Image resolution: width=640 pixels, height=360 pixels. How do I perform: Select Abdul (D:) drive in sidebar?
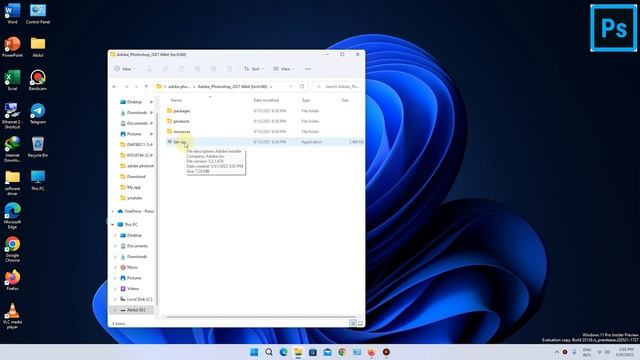(x=132, y=310)
